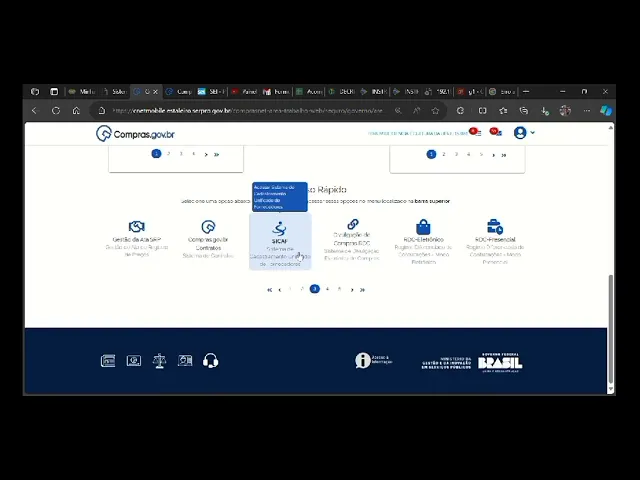Click last page arrow in upper right card
The image size is (640, 480).
point(504,155)
